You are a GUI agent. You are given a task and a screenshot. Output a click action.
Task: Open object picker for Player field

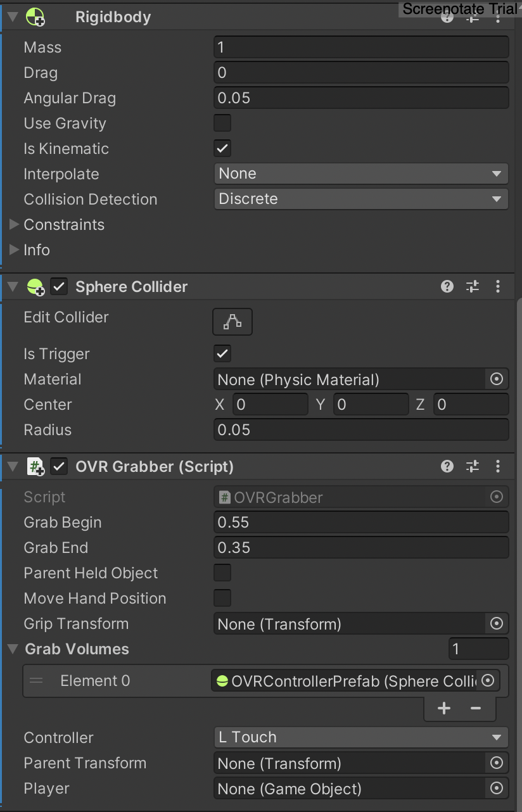(497, 789)
